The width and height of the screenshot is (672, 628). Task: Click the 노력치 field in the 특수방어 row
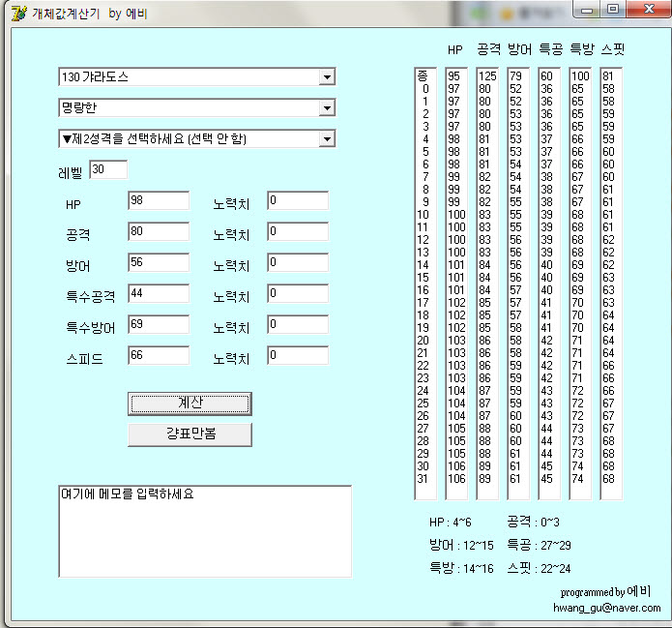[298, 324]
